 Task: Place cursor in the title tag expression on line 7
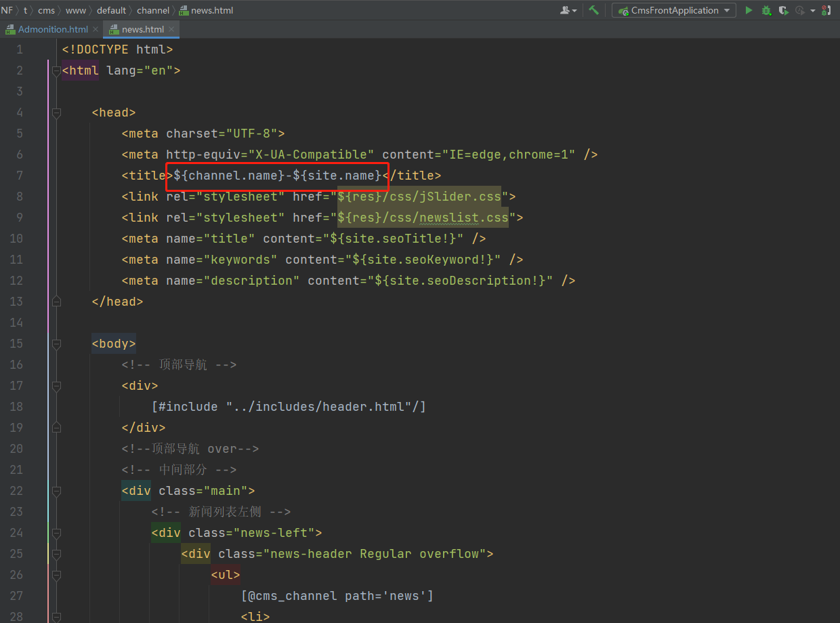[278, 176]
